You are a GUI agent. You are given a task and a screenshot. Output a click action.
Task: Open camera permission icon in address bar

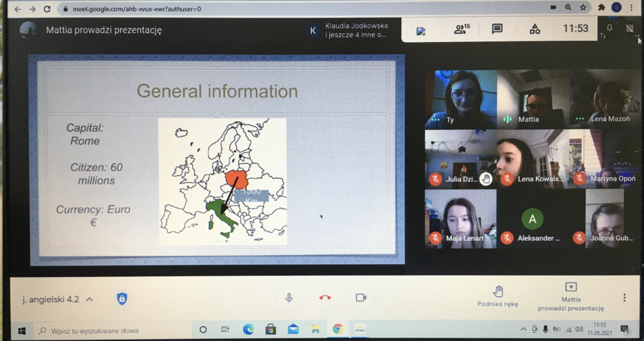click(x=553, y=8)
